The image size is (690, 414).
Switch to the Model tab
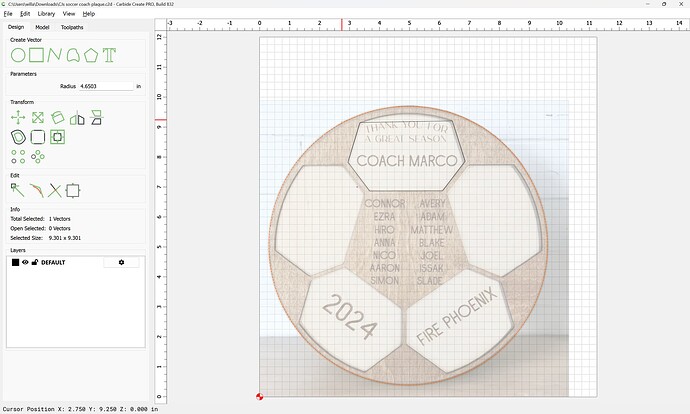tap(42, 27)
